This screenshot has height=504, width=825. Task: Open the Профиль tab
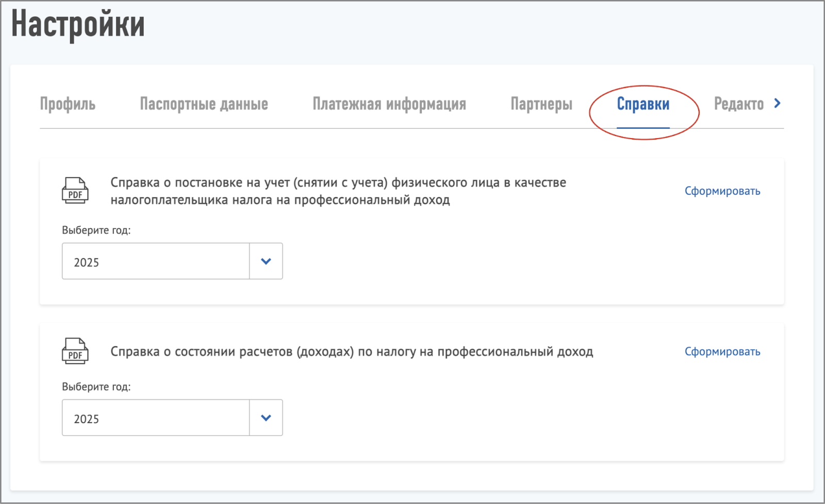[68, 104]
